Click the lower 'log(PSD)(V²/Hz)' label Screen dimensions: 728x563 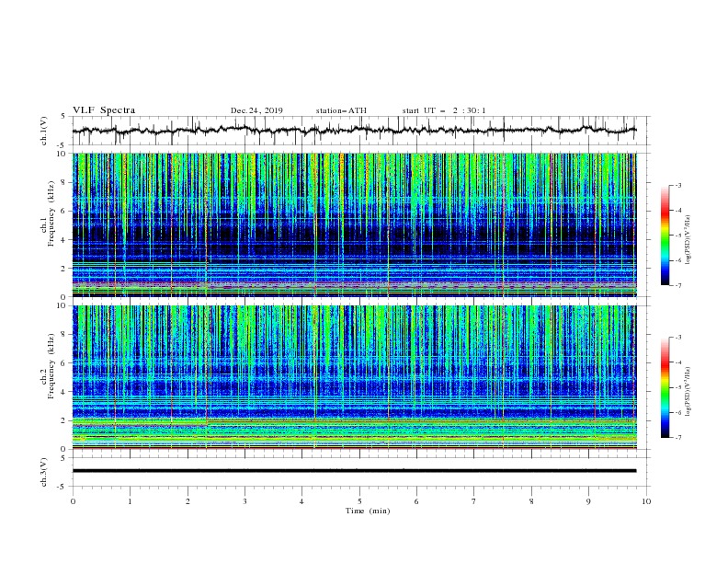pos(688,391)
